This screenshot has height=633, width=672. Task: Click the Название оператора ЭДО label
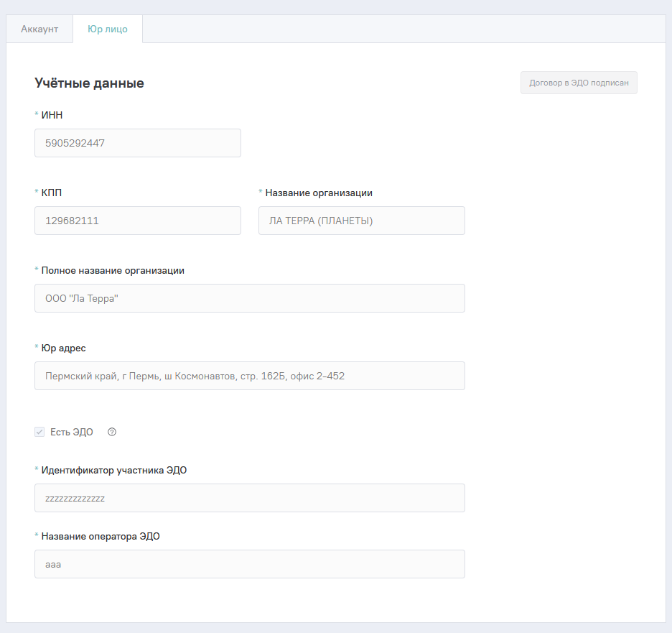click(101, 536)
